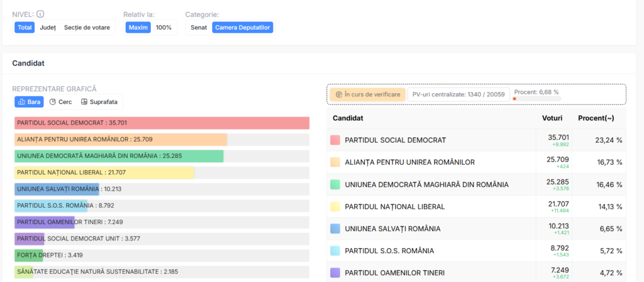Switch level to Secție de votare
644x282 pixels.
click(87, 28)
